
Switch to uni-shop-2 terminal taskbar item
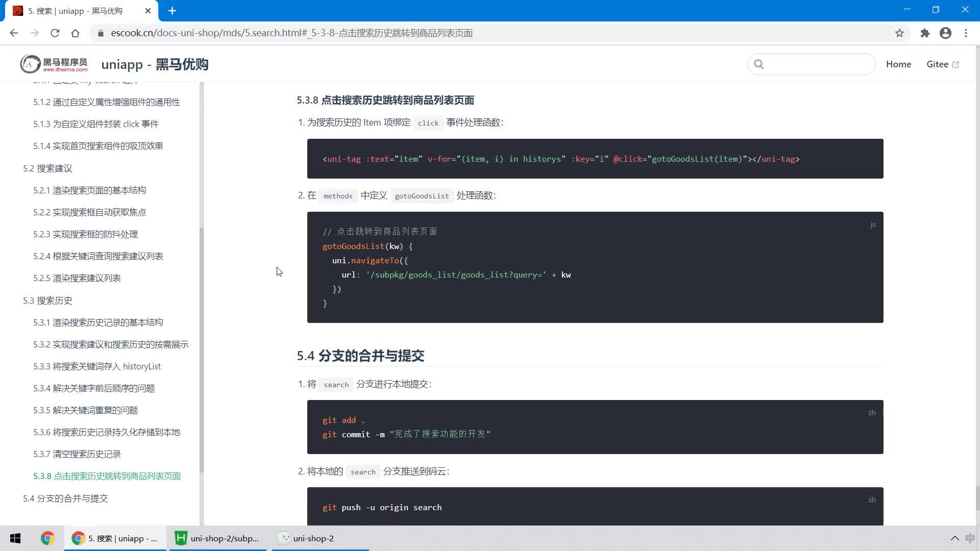point(321,538)
